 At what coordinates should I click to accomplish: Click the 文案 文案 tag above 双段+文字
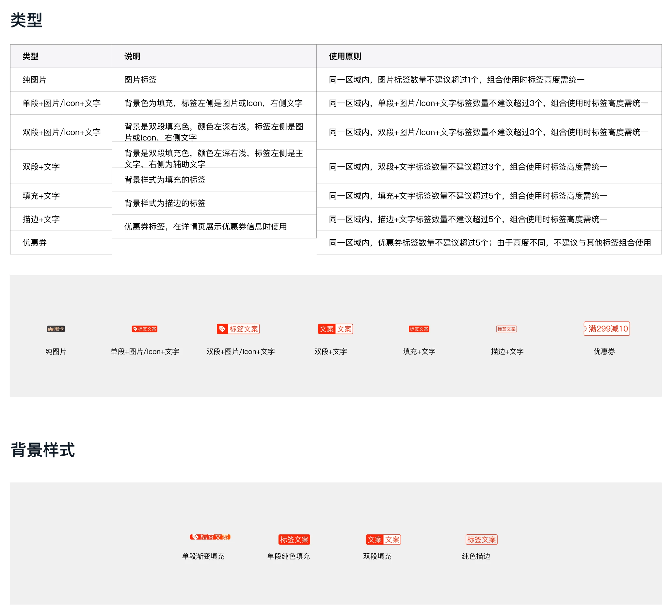pos(335,329)
